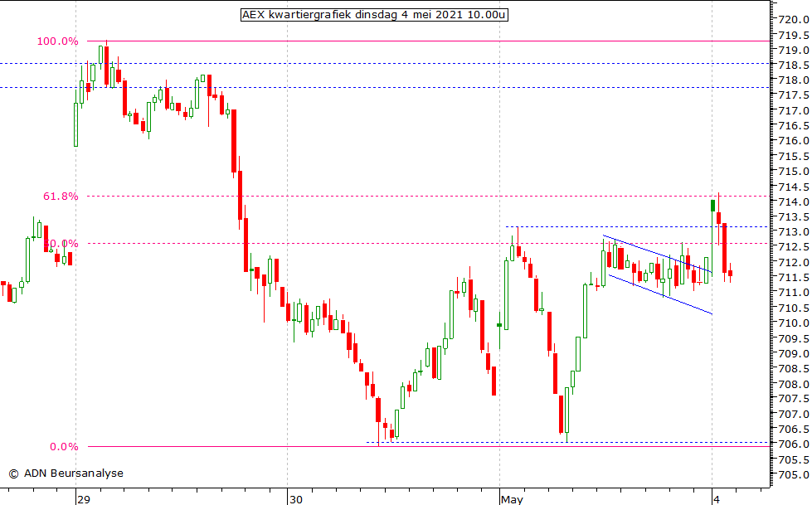Click the chart title 'AEX kwartiergrafiek dinsdag 4 mei 2021 10.00u'
This screenshot has height=505, width=812.
pyautogui.click(x=374, y=14)
